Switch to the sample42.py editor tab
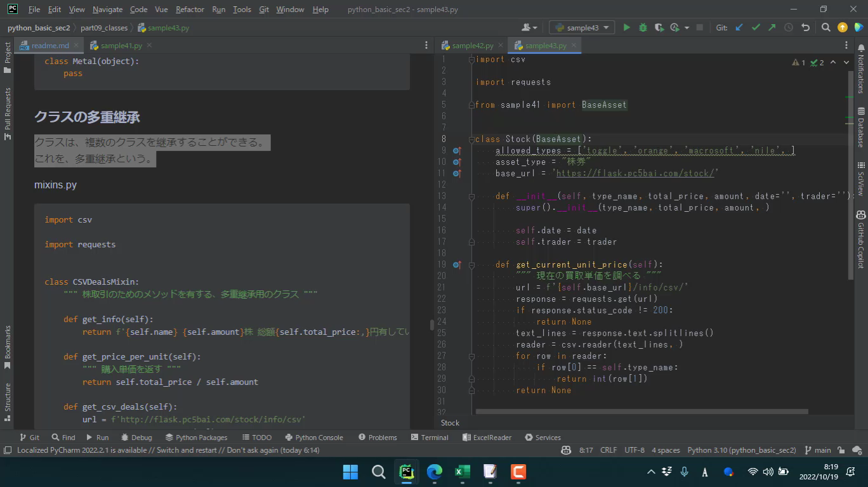This screenshot has width=868, height=487. pos(472,46)
